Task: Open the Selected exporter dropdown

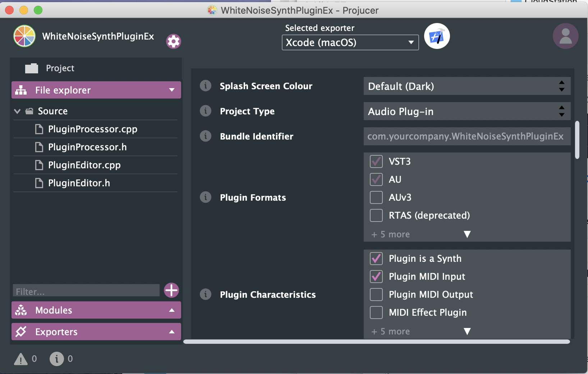Action: point(410,42)
